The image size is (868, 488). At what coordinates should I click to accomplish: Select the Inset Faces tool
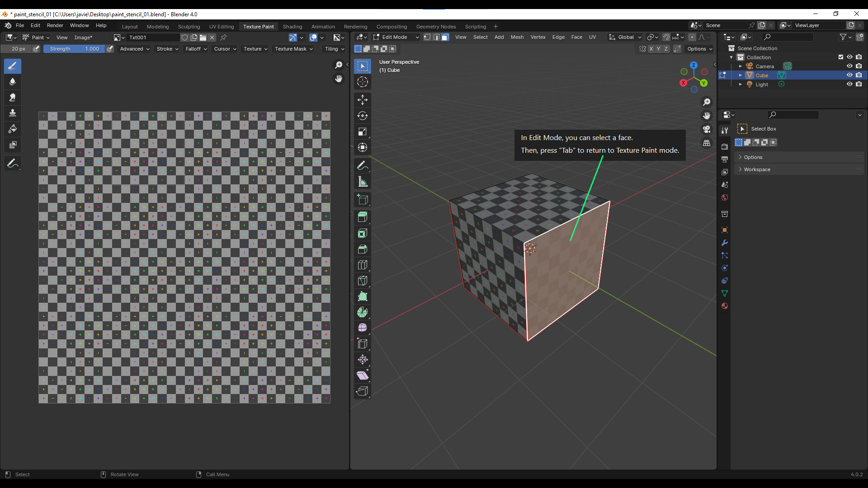[x=363, y=233]
